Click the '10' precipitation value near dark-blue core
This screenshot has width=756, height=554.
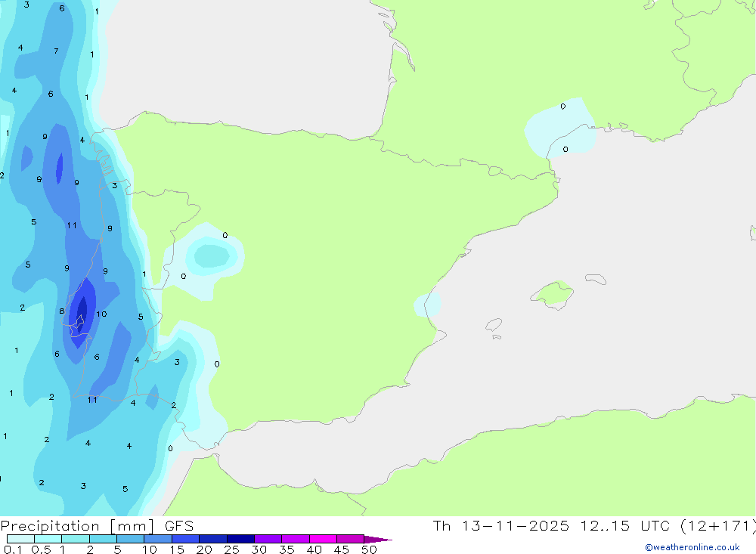coord(101,314)
